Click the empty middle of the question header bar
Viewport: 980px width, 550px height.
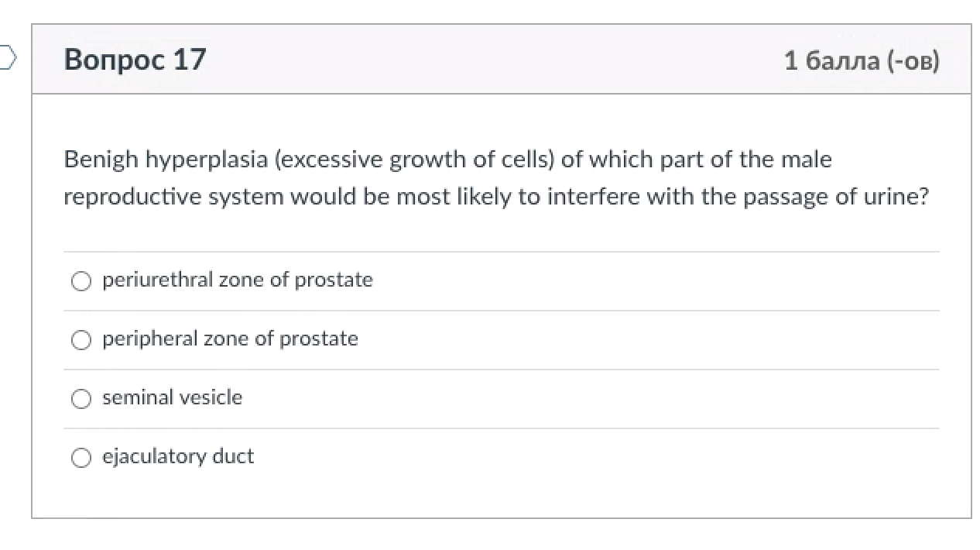coord(495,60)
